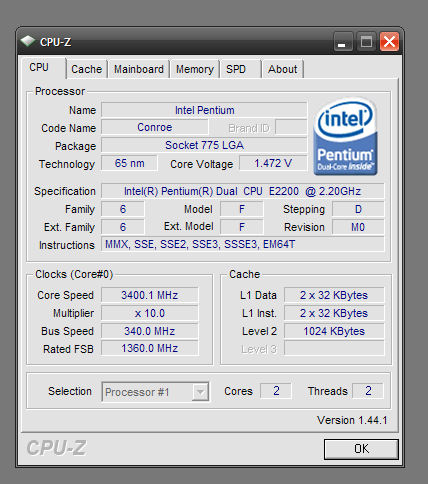The image size is (428, 484).
Task: Show the About tab
Action: [x=283, y=69]
